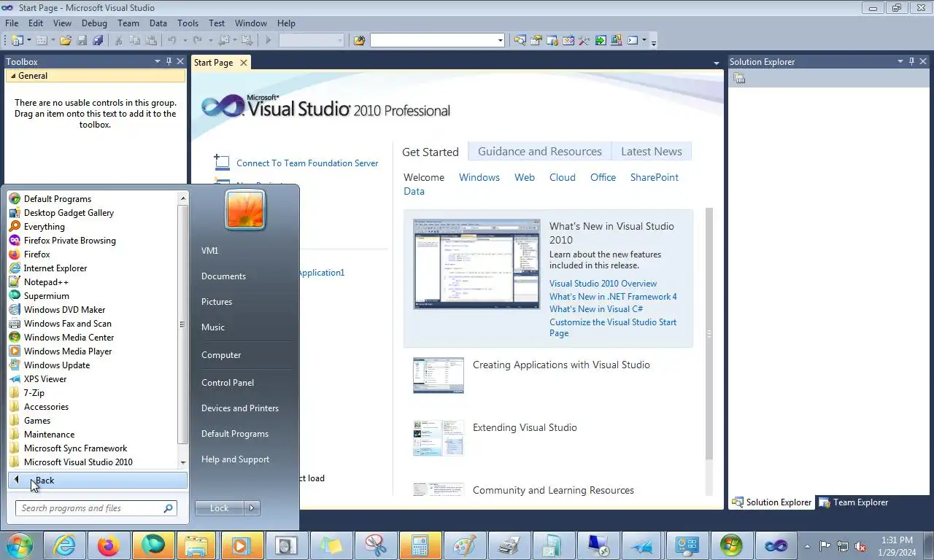
Task: Open Solution Explorer from the toolbar icon
Action: point(520,40)
